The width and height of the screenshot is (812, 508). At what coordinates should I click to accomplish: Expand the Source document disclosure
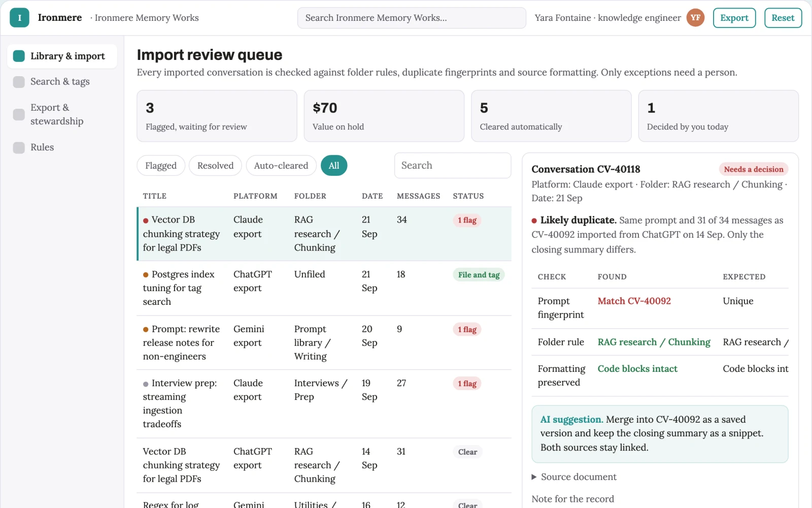[x=574, y=477]
